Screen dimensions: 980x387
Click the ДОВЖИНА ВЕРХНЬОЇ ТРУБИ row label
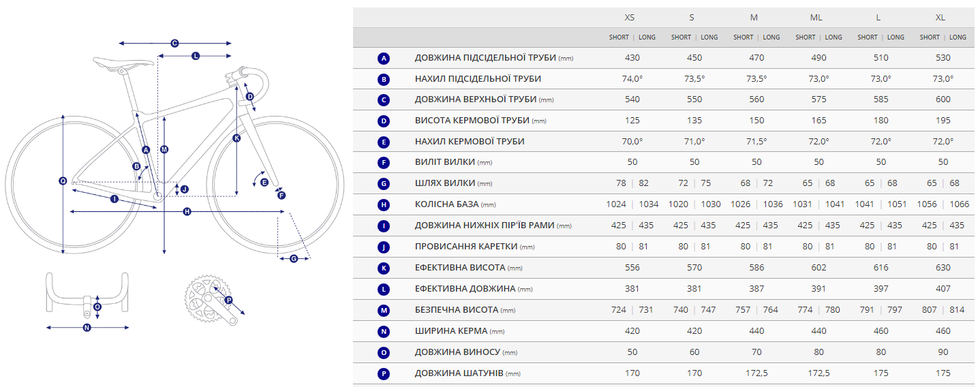pos(475,99)
